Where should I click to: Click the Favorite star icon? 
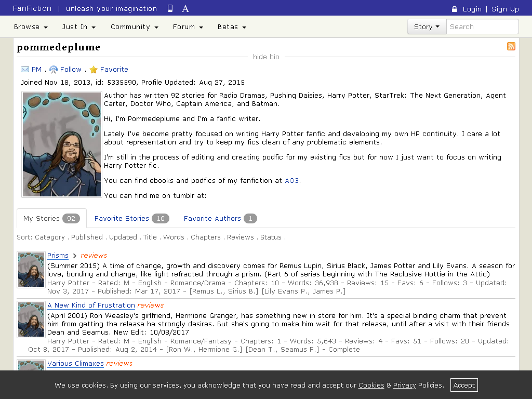(94, 70)
